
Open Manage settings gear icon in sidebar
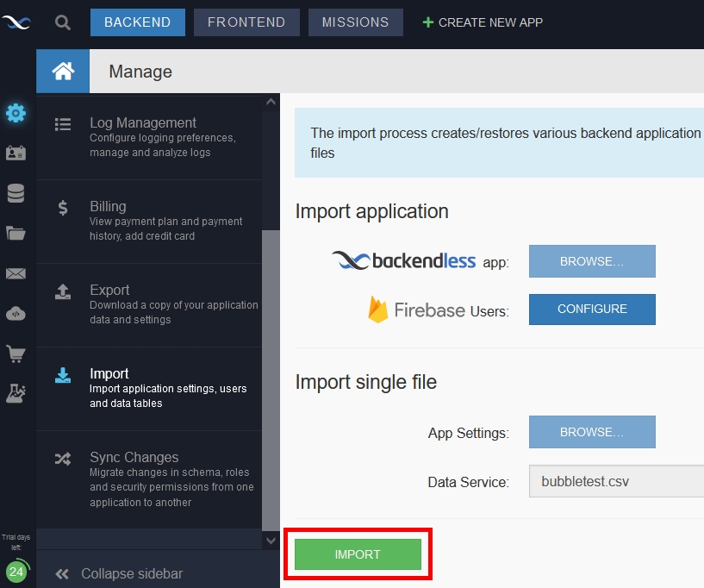coord(16,113)
